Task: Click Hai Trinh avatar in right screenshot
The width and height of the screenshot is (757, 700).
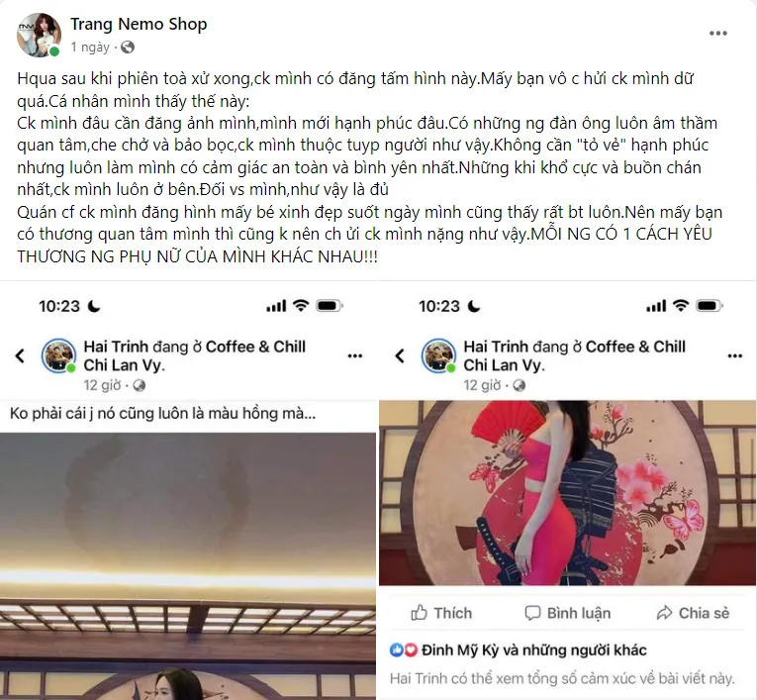Action: click(438, 356)
